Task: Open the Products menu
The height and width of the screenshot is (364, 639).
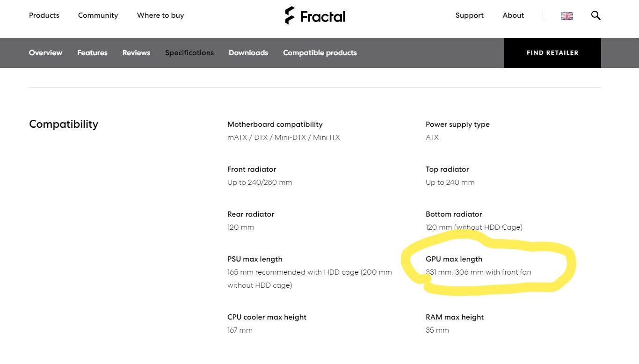Action: tap(44, 15)
